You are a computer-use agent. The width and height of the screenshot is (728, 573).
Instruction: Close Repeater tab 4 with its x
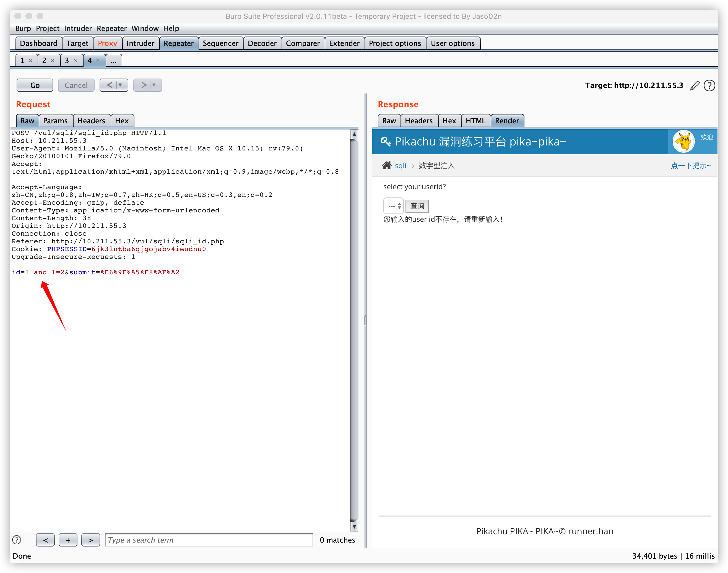pos(98,60)
